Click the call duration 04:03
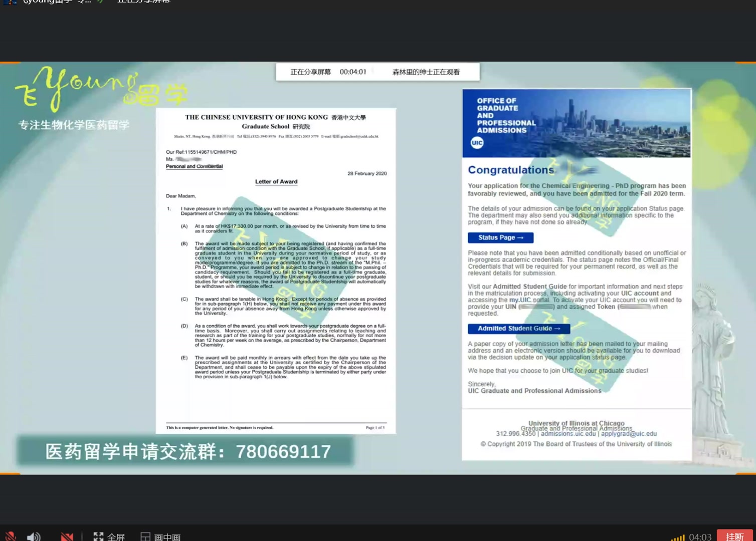The width and height of the screenshot is (756, 541). pos(700,537)
